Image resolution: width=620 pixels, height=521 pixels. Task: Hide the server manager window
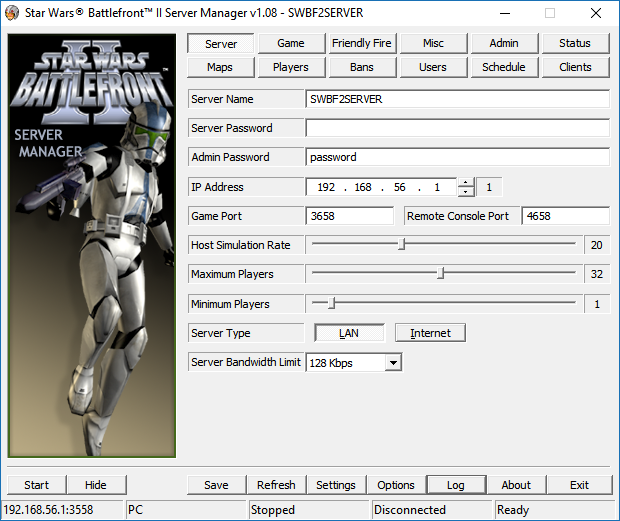tap(96, 485)
